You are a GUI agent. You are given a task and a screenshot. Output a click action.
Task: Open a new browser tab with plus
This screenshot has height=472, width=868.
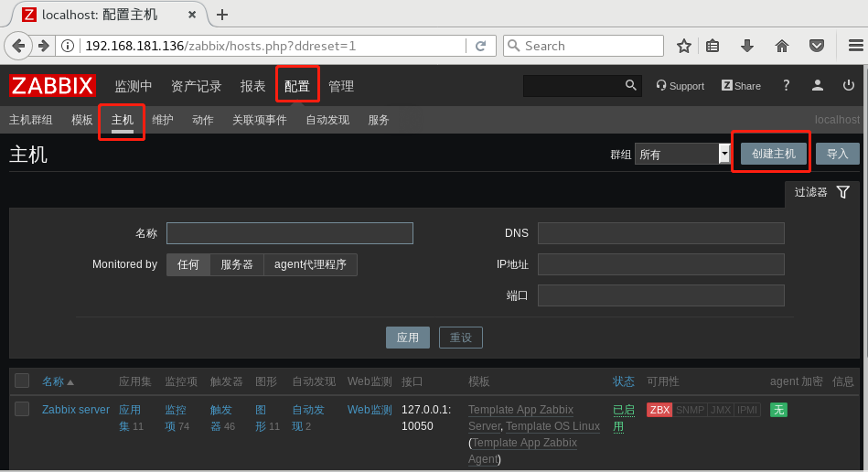[222, 15]
